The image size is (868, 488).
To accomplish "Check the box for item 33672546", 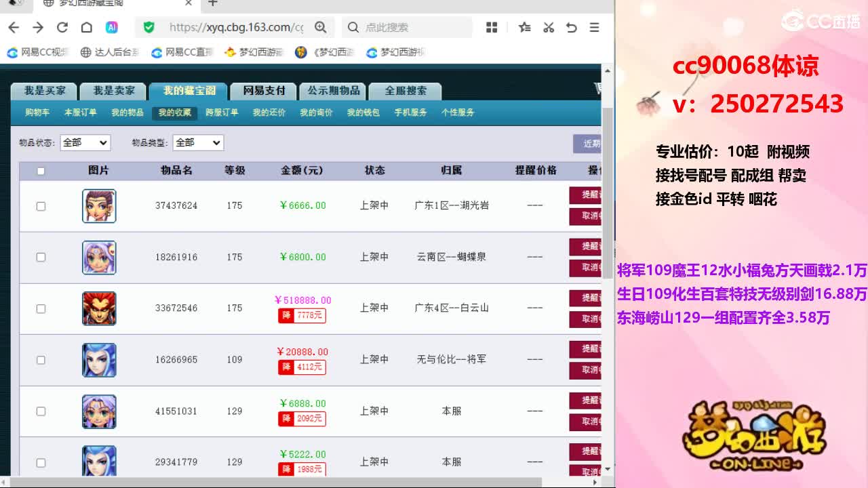I will click(x=41, y=308).
